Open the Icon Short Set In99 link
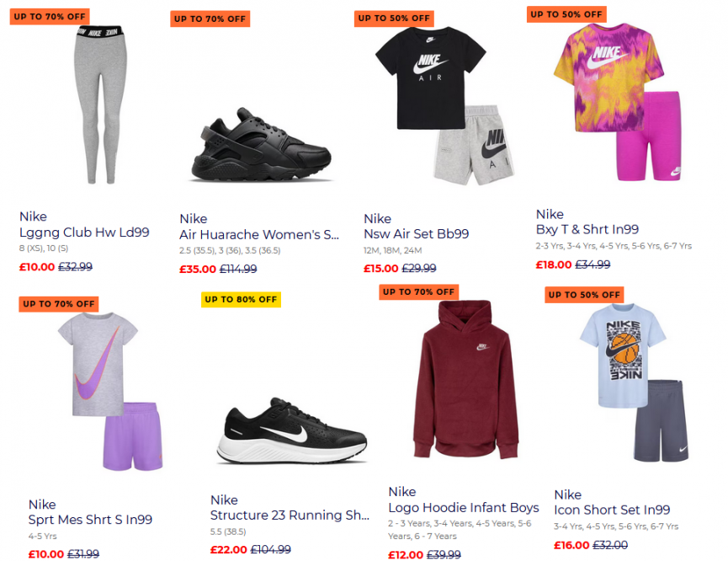This screenshot has height=561, width=728. (612, 510)
